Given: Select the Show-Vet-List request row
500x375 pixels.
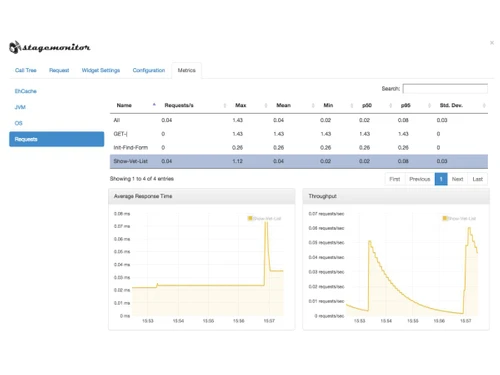Looking at the screenshot, I should [x=299, y=161].
